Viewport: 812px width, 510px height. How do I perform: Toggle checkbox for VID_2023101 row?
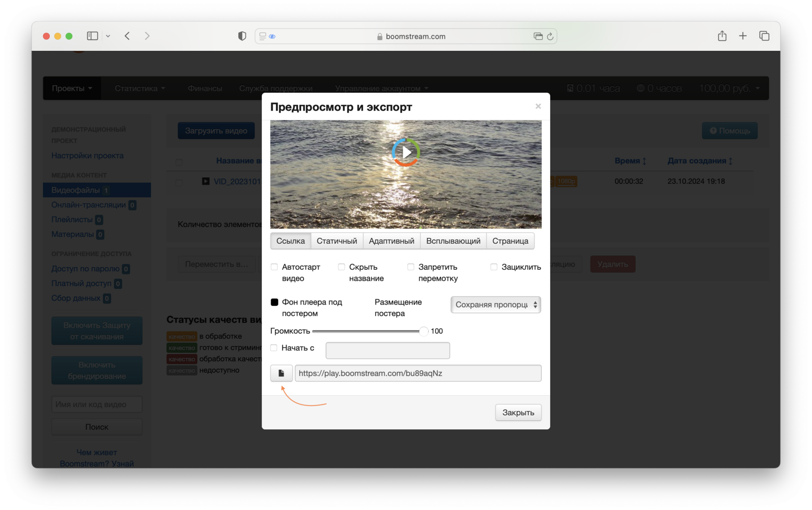pos(179,182)
